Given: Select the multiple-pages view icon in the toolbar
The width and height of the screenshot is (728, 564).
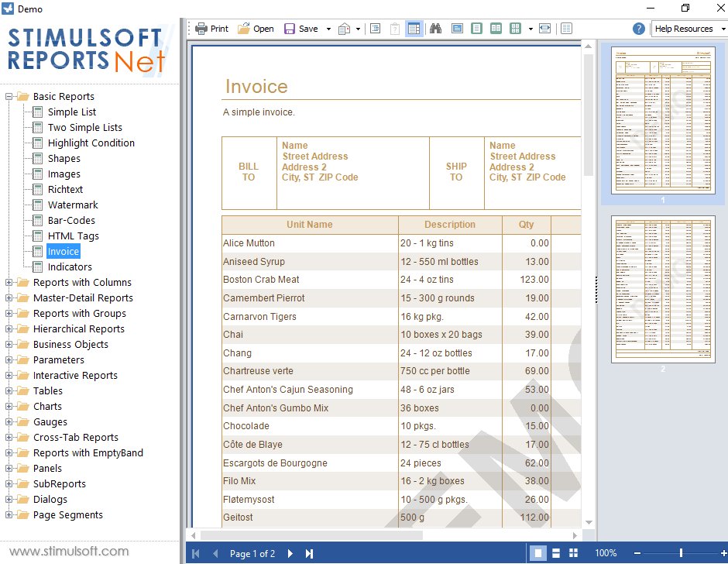Looking at the screenshot, I should (x=515, y=28).
